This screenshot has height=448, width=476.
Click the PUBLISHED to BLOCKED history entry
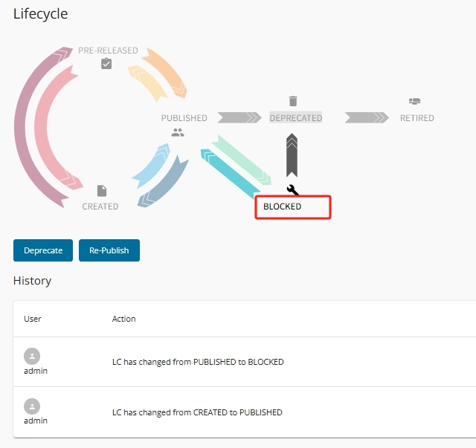(x=198, y=363)
